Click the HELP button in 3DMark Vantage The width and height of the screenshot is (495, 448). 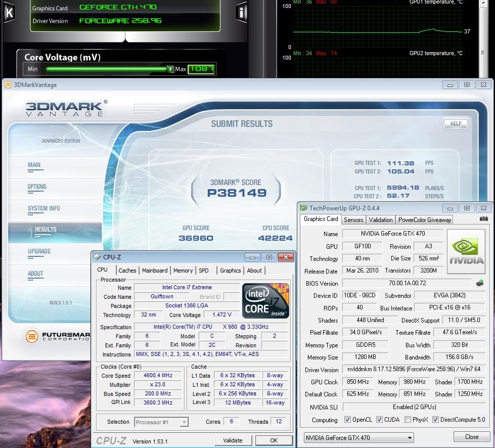pyautogui.click(x=456, y=123)
